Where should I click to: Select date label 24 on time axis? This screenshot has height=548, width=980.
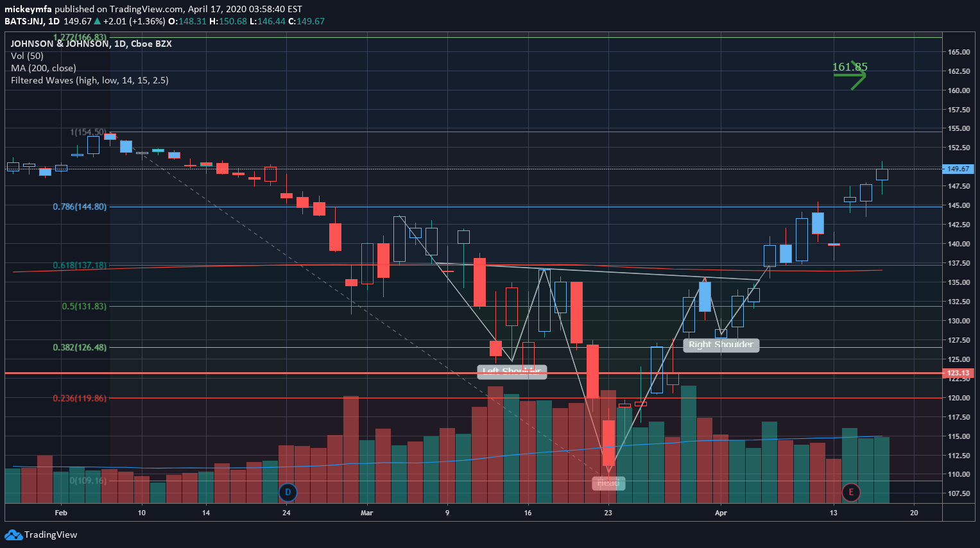[286, 513]
